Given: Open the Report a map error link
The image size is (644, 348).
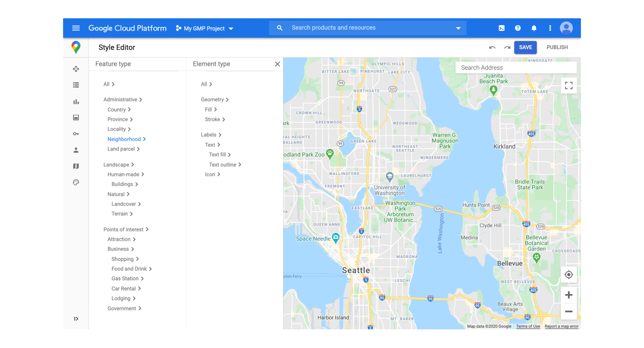Looking at the screenshot, I should point(561,326).
